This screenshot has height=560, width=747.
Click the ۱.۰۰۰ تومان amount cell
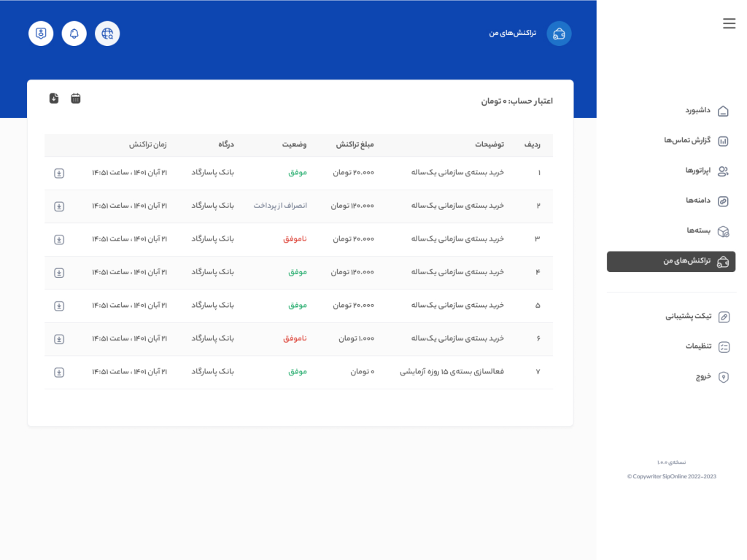356,338
